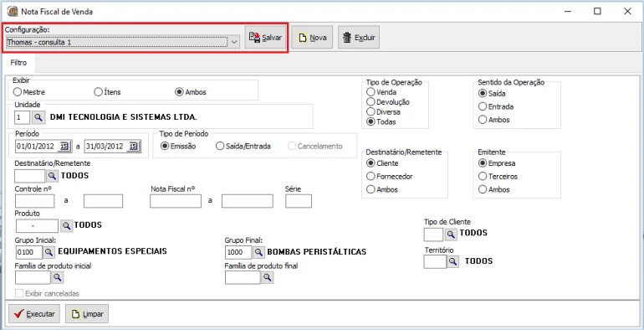Click the Família de produto final field
This screenshot has height=330, width=644.
(x=243, y=278)
